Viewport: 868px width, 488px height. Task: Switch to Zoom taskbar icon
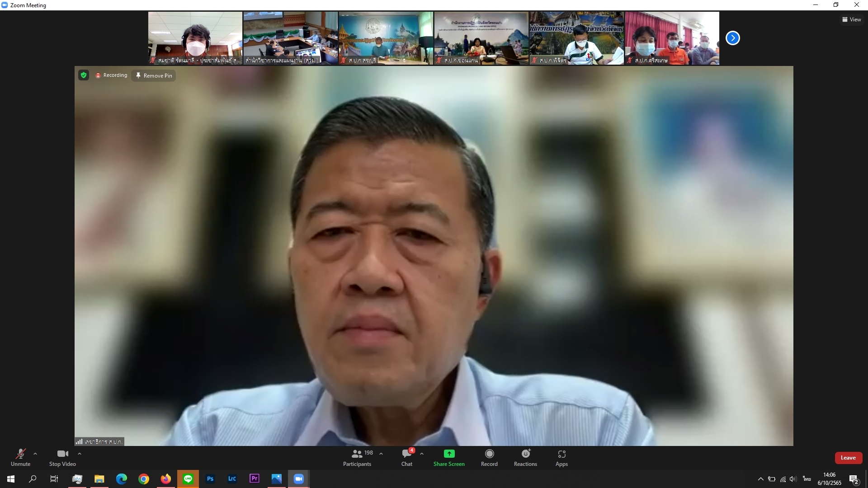pos(299,479)
